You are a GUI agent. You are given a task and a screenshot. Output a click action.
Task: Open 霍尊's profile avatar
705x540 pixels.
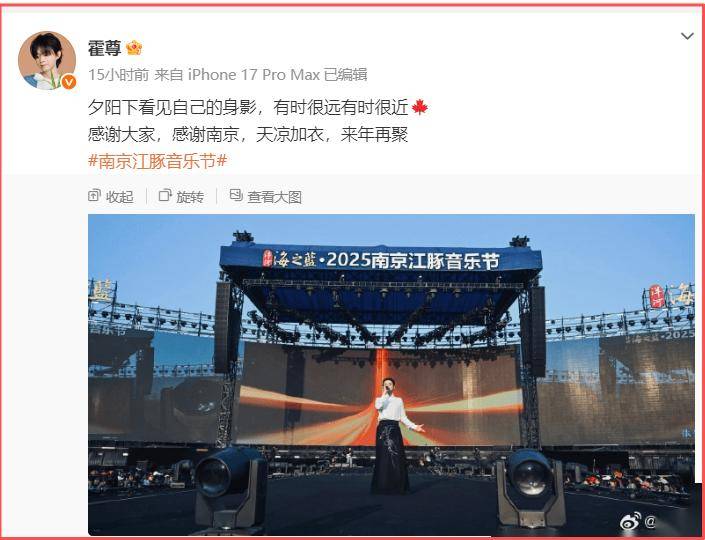pos(47,60)
